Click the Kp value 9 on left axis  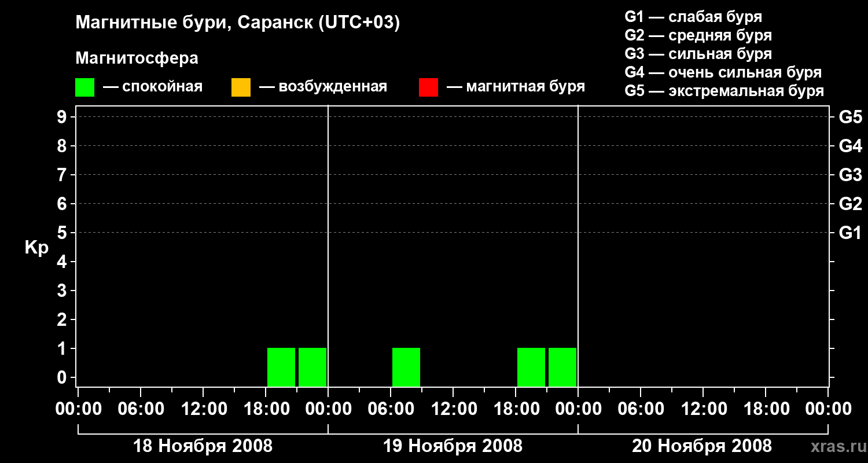61,117
